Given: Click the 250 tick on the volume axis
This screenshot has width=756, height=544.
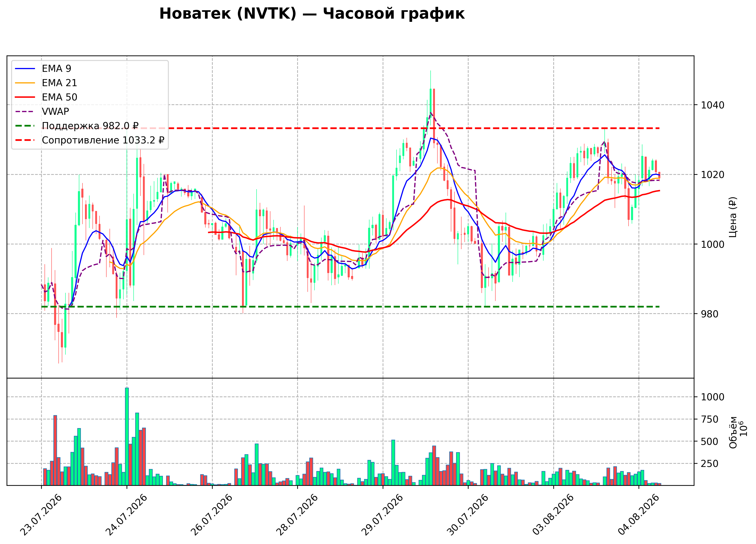Looking at the screenshot, I should pos(710,464).
